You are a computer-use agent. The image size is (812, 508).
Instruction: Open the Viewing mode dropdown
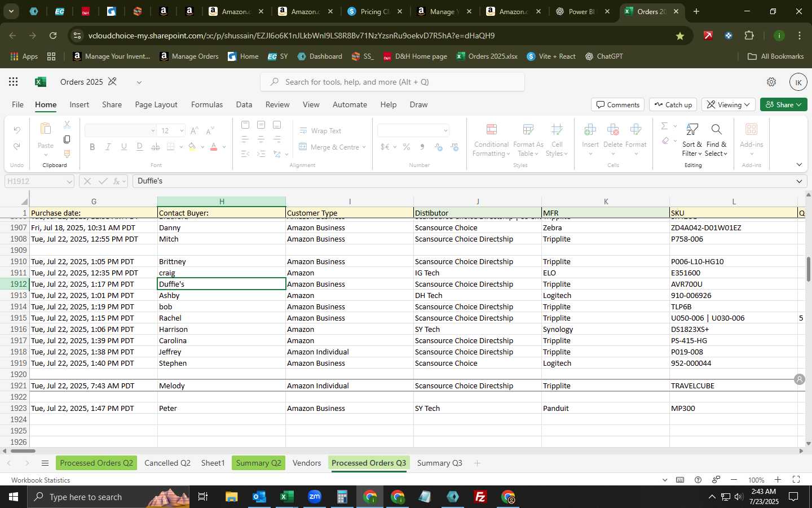point(729,104)
